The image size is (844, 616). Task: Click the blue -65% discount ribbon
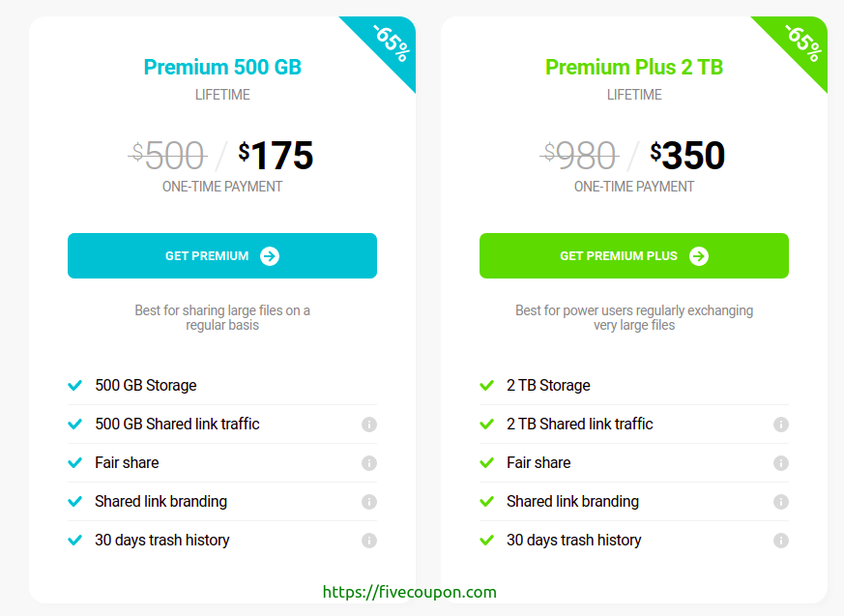click(x=391, y=44)
